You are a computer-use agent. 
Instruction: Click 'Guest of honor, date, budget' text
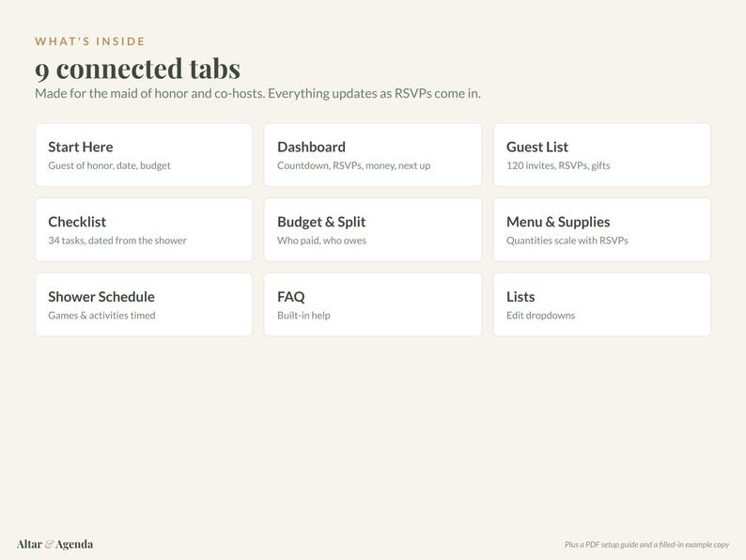tap(109, 165)
